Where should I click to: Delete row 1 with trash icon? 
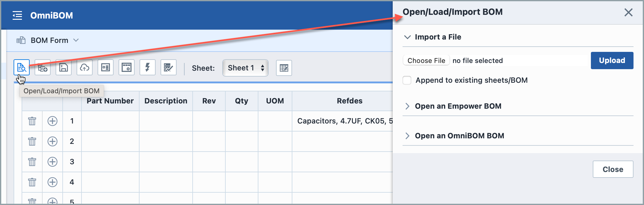(x=32, y=121)
